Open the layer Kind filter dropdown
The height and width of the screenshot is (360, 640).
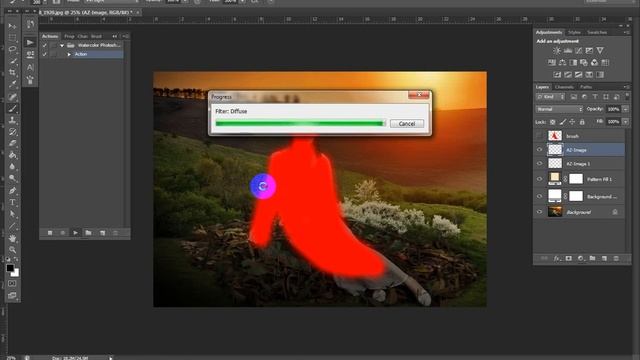click(x=550, y=97)
